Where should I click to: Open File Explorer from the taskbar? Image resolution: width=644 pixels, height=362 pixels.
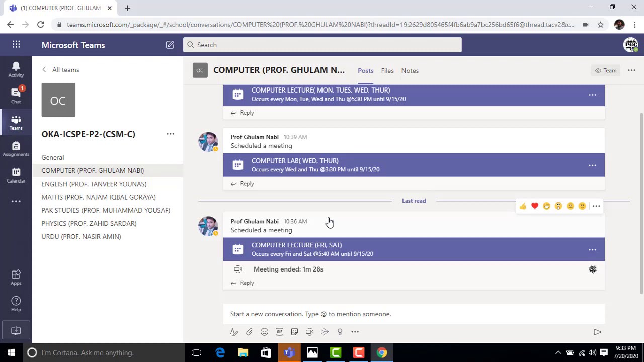(243, 353)
